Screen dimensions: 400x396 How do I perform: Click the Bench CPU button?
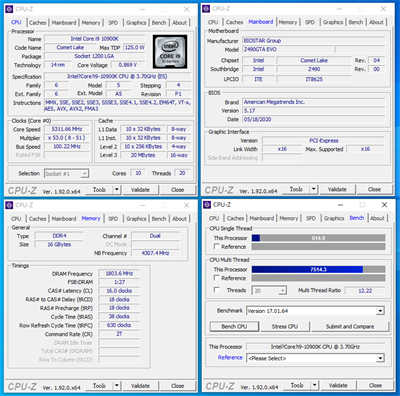[x=234, y=327]
